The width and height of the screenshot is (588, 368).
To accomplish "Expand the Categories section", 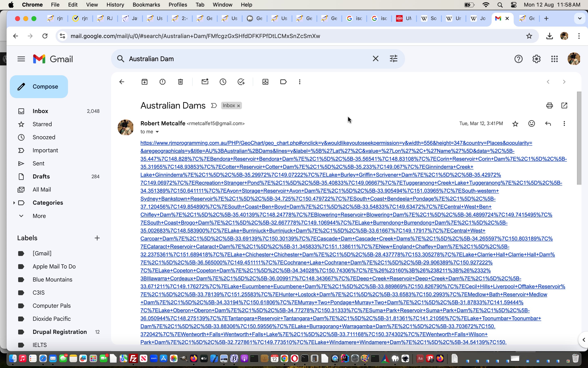I will (14, 203).
